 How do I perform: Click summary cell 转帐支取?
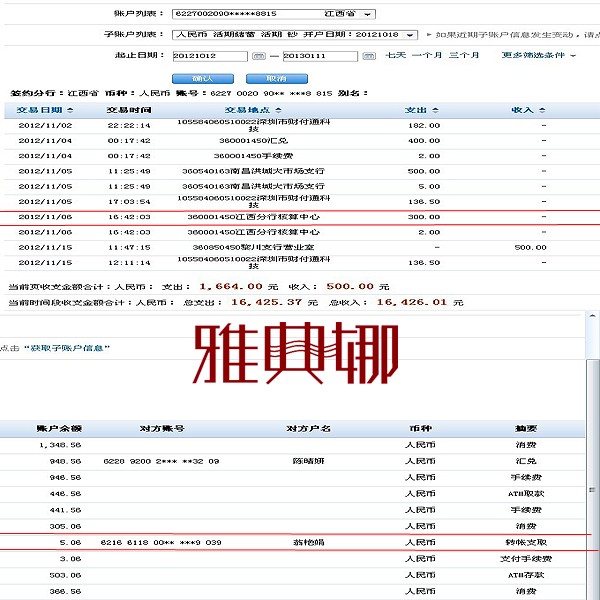tap(526, 543)
